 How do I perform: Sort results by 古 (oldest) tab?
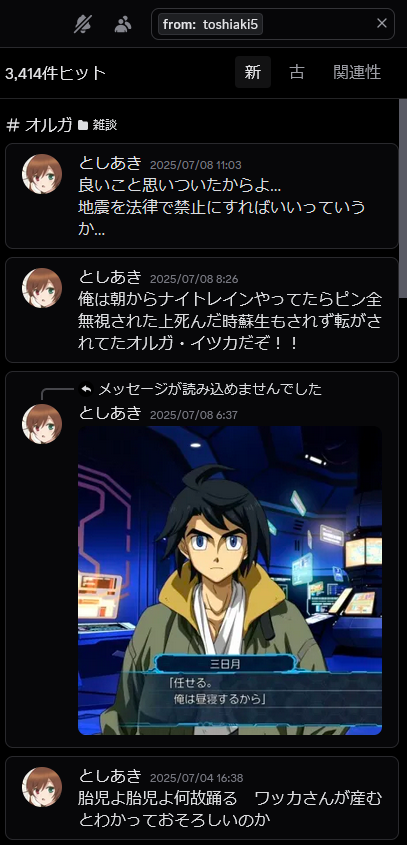296,72
